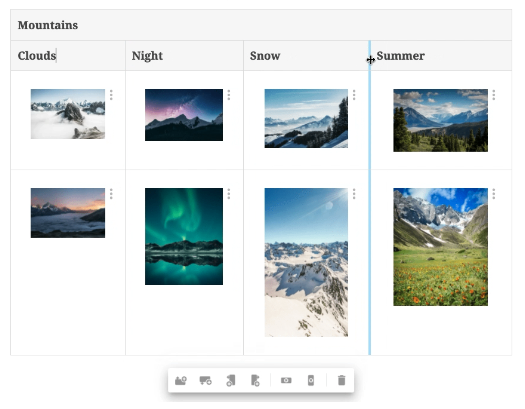Open options menu for top Clouds image
This screenshot has height=409, width=525.
coord(111,95)
